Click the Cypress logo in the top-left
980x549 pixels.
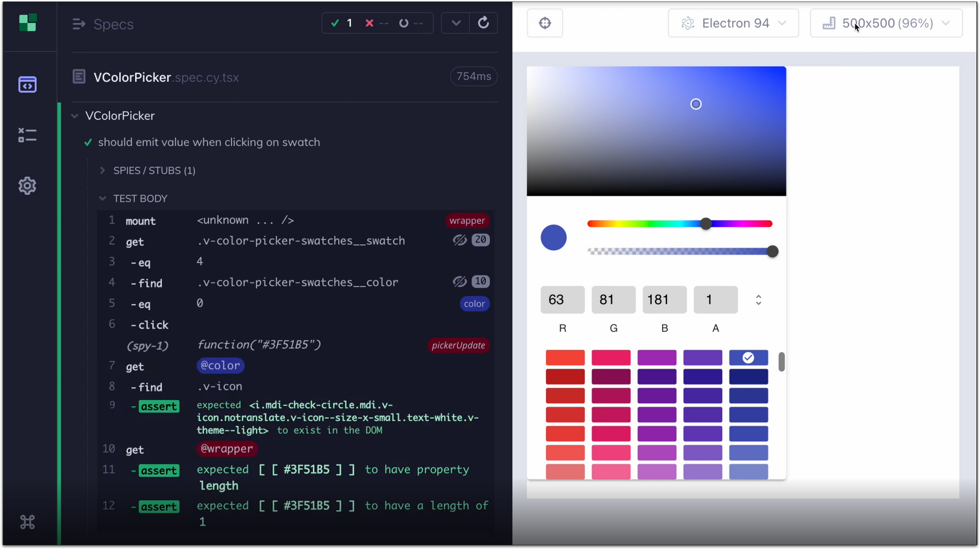[27, 23]
